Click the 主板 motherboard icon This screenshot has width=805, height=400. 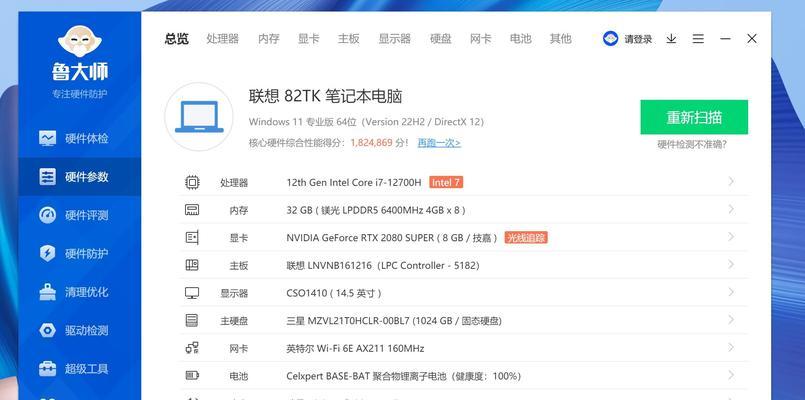tap(192, 265)
